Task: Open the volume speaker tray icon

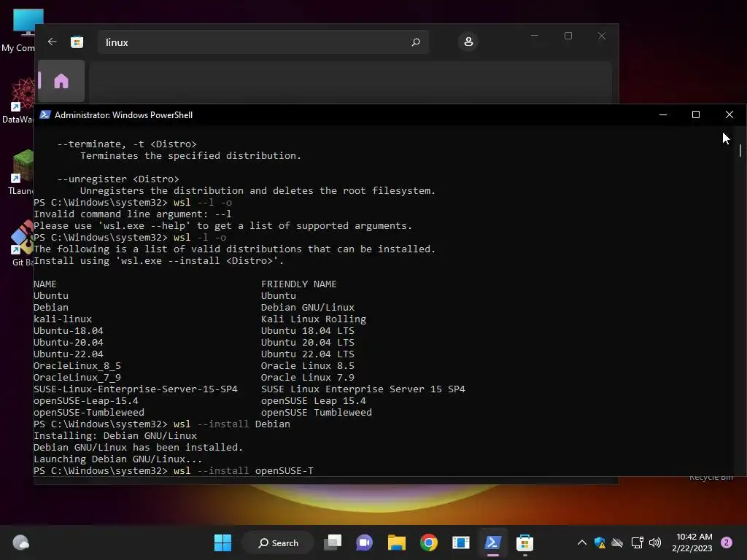Action: [x=655, y=542]
